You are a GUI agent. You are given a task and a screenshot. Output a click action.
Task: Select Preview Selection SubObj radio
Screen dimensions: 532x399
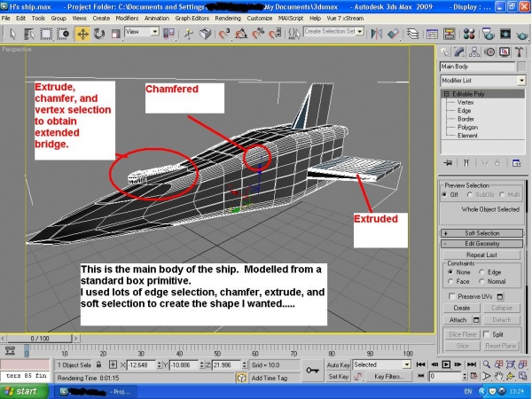pos(469,195)
